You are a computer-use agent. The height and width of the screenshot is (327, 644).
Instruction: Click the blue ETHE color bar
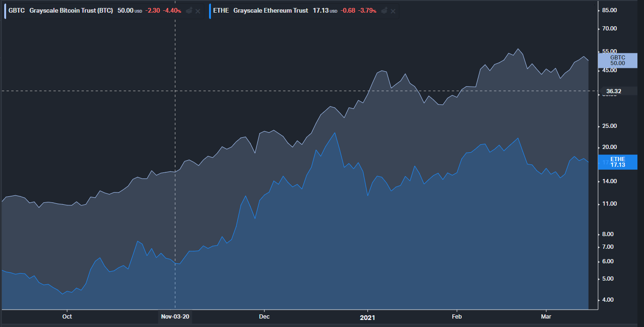click(x=210, y=11)
